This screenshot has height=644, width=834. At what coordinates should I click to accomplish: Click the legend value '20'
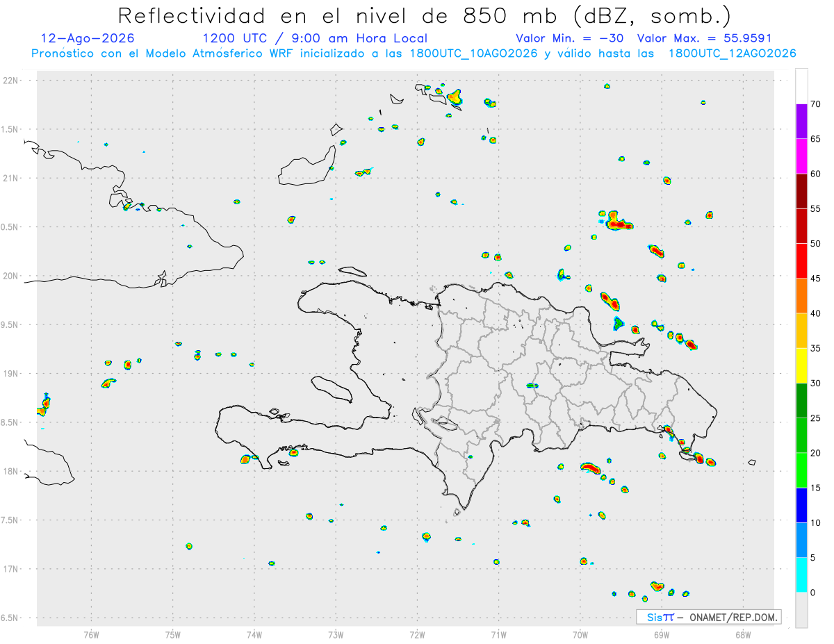coord(816,453)
